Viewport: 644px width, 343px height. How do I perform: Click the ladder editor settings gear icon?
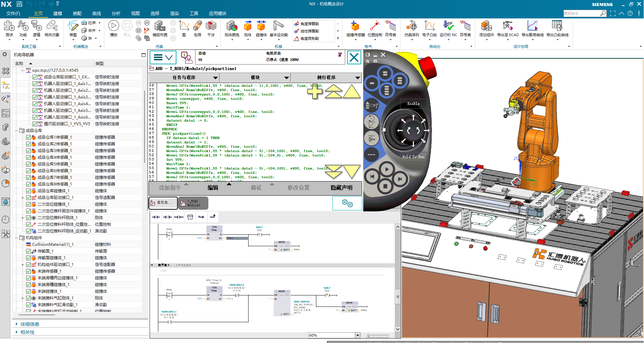tap(347, 203)
